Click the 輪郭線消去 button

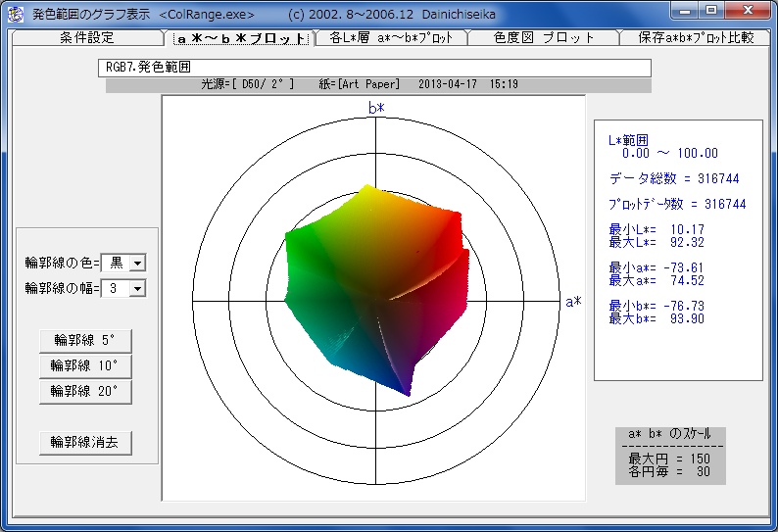(85, 443)
